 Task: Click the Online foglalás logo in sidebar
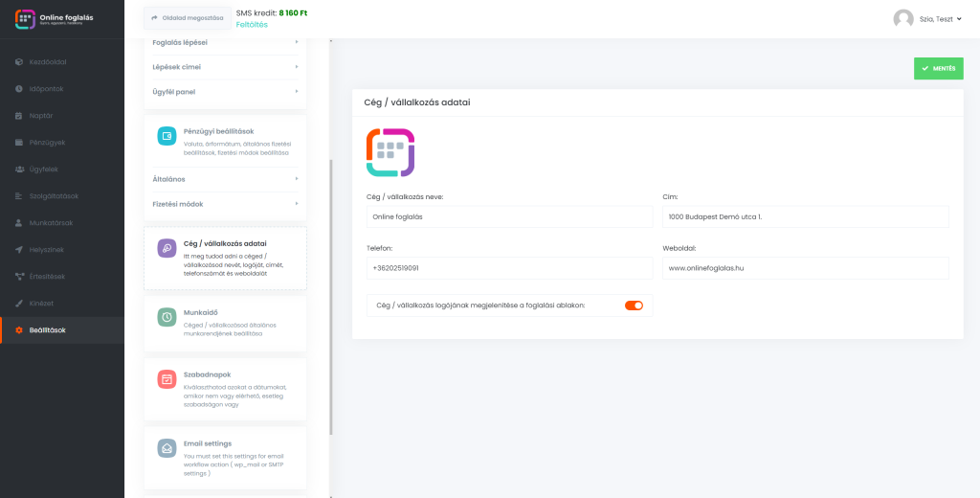tap(25, 19)
